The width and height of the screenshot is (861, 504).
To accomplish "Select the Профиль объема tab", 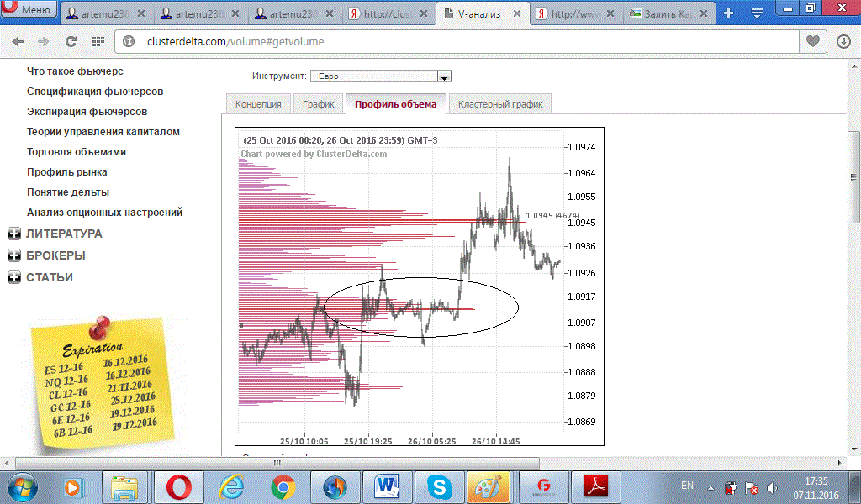I will tap(395, 103).
